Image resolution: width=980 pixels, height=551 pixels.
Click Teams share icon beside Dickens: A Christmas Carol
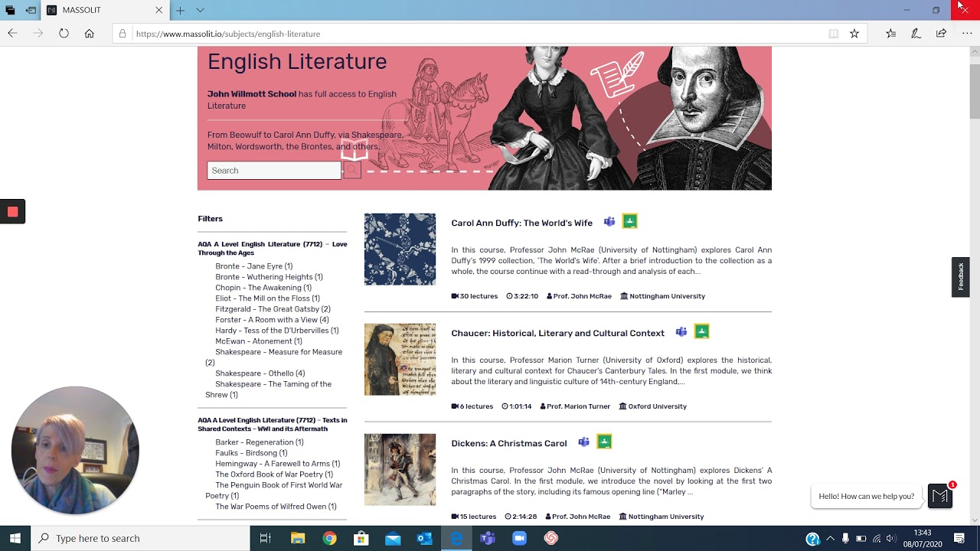coord(584,442)
